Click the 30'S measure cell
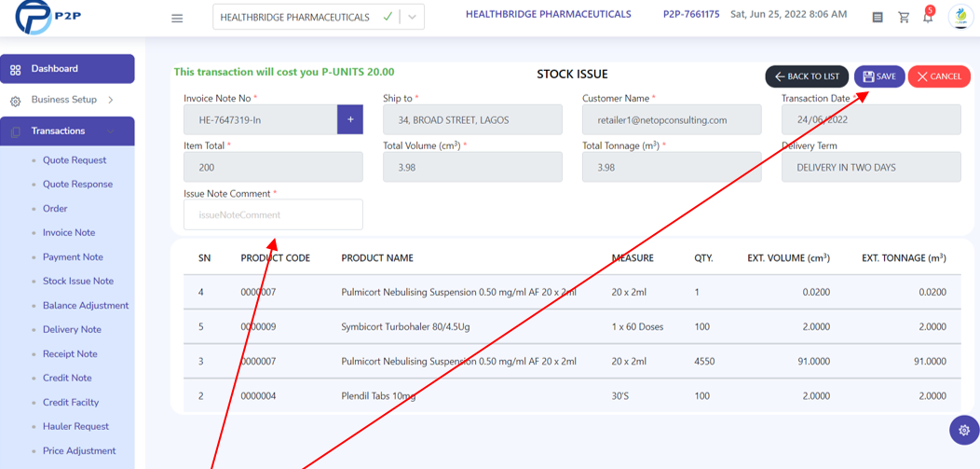The height and width of the screenshot is (469, 980). (620, 396)
